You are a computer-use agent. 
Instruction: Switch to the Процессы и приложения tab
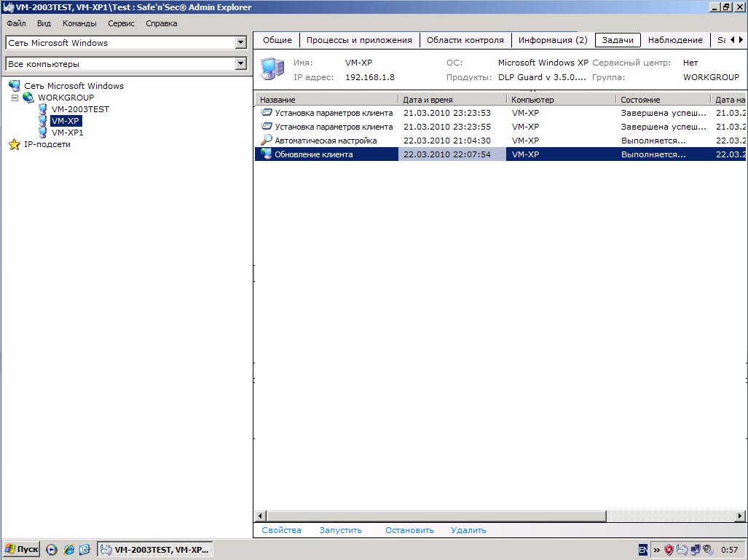coord(359,40)
